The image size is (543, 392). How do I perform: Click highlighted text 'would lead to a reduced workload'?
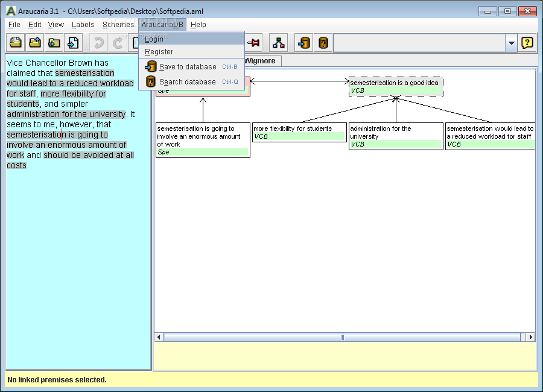[x=70, y=83]
